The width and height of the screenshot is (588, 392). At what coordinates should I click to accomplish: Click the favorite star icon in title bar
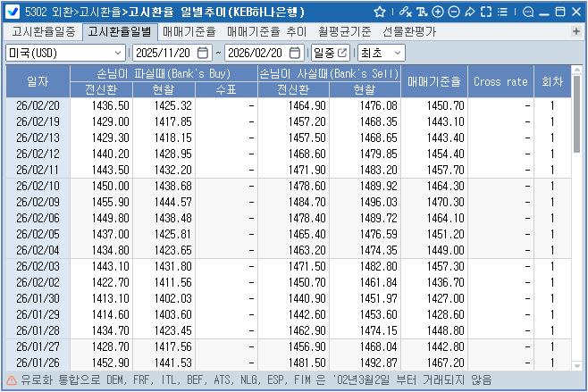click(380, 12)
